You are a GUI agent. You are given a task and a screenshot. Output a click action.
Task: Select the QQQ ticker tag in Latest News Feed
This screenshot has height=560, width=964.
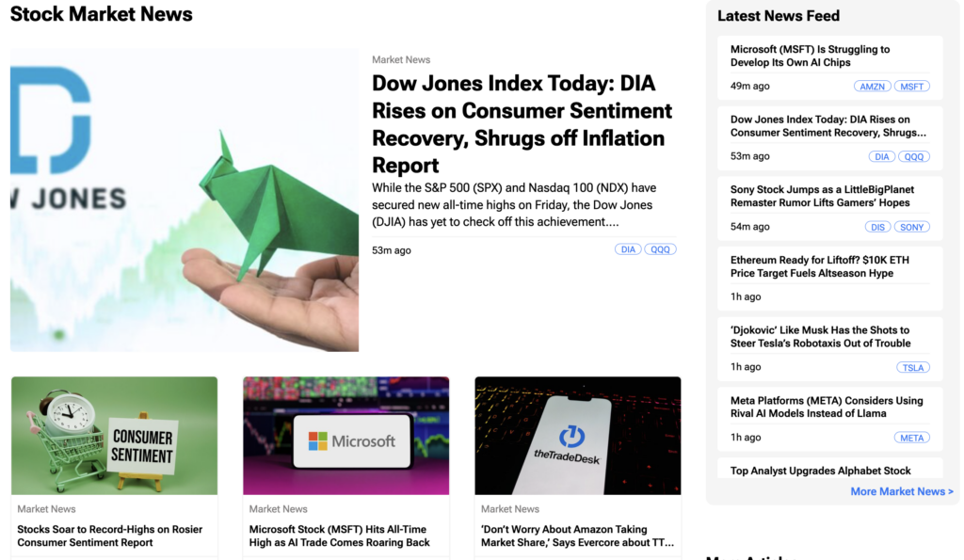point(914,157)
